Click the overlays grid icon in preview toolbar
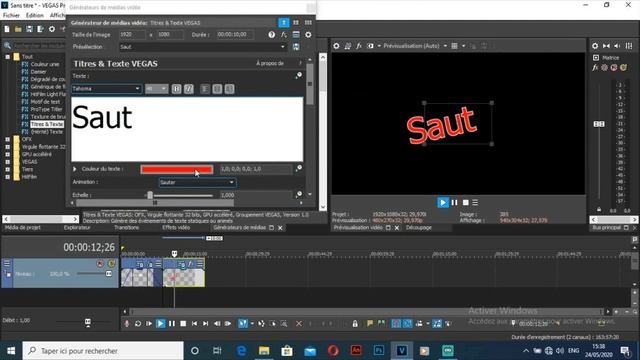Screen dimensions: 640x360 click(454, 46)
